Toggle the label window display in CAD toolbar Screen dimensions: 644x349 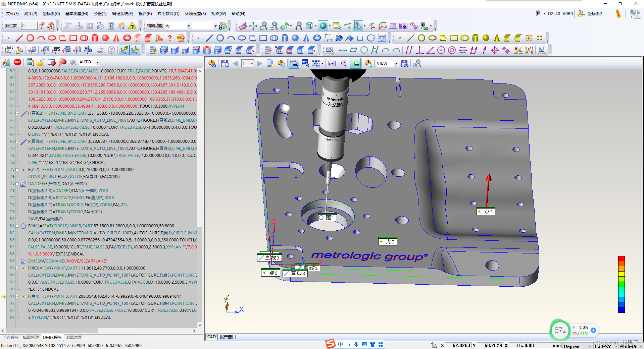[294, 63]
